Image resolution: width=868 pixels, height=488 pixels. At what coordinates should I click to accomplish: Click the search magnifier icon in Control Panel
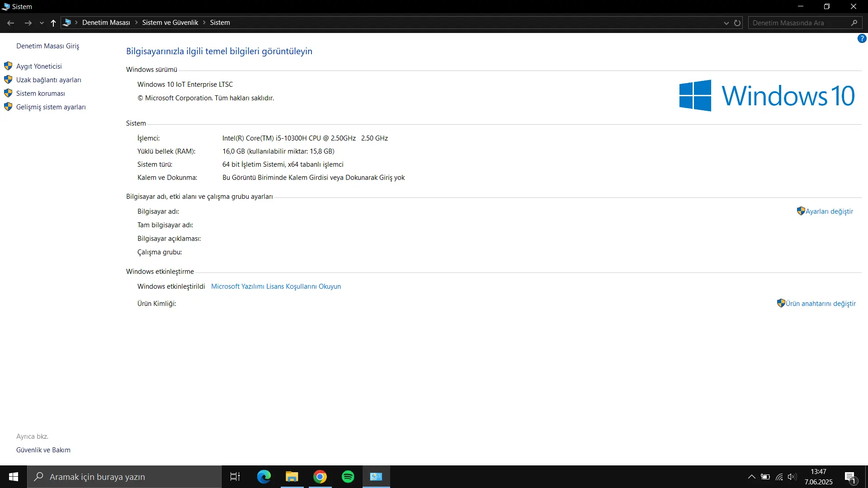[x=854, y=23]
